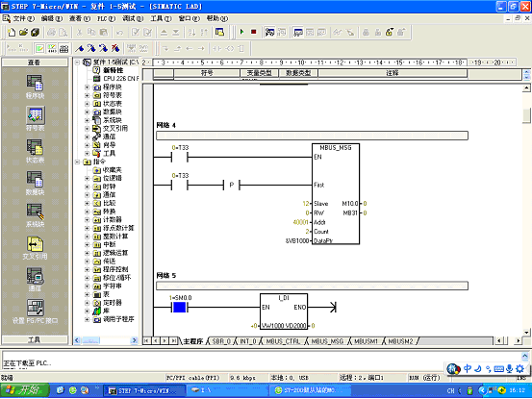Open the 文件 menu

click(23, 18)
